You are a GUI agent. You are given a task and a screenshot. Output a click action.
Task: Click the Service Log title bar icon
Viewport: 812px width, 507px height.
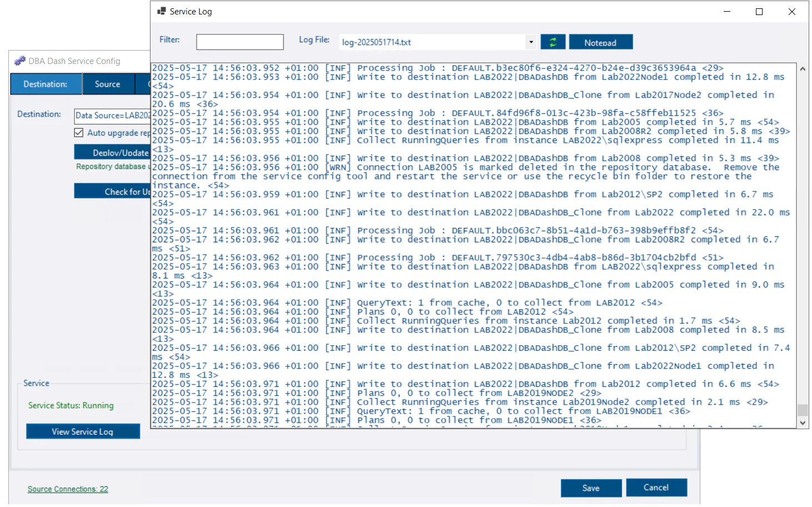[x=162, y=11]
